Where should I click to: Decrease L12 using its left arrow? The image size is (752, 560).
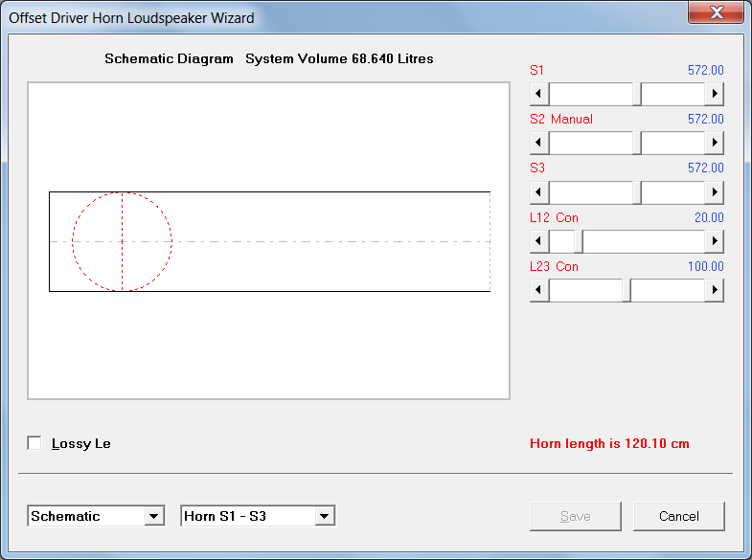(539, 241)
